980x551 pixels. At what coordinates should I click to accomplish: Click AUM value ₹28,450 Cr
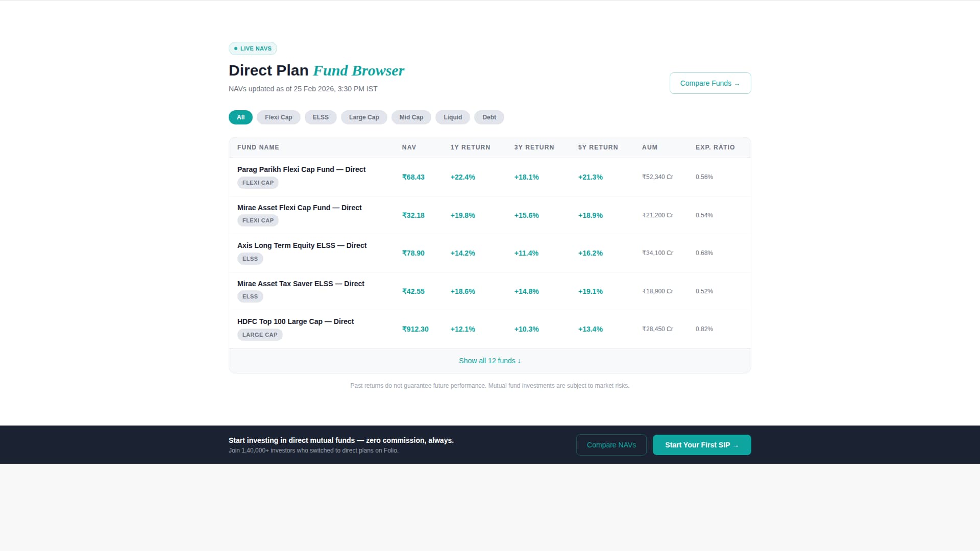pyautogui.click(x=657, y=329)
